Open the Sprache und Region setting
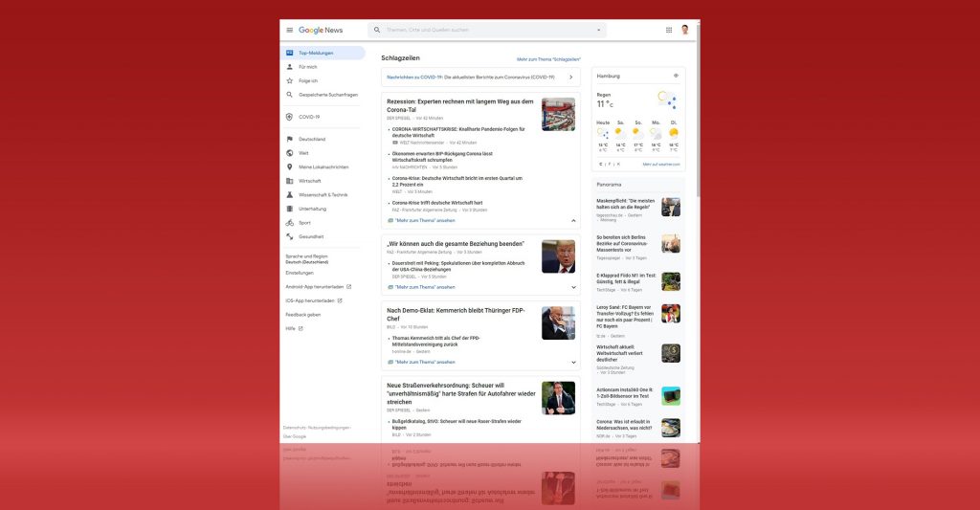 pyautogui.click(x=307, y=259)
